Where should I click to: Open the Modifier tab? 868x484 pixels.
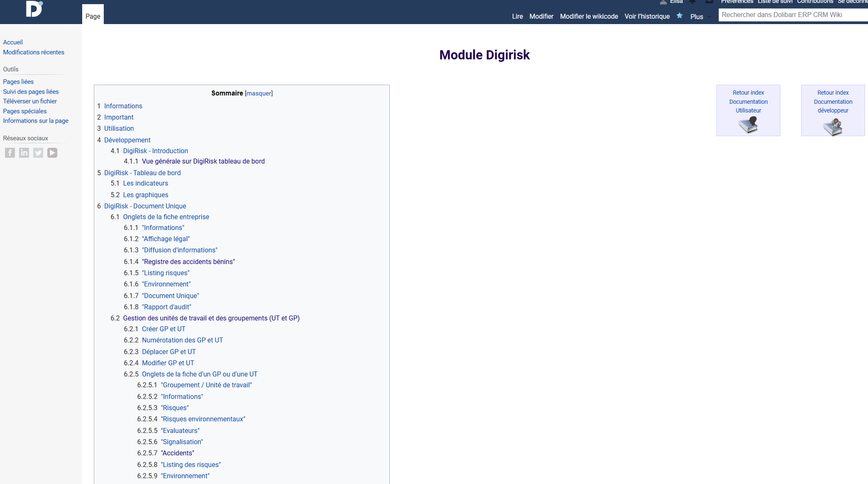[541, 16]
